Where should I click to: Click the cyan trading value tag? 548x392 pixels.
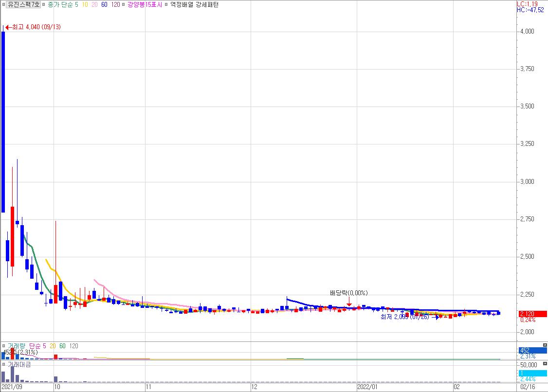click(532, 373)
